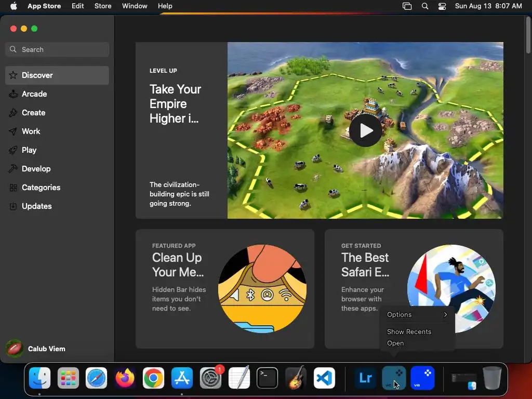The height and width of the screenshot is (399, 532).
Task: Go to the Work category
Action: [57, 131]
